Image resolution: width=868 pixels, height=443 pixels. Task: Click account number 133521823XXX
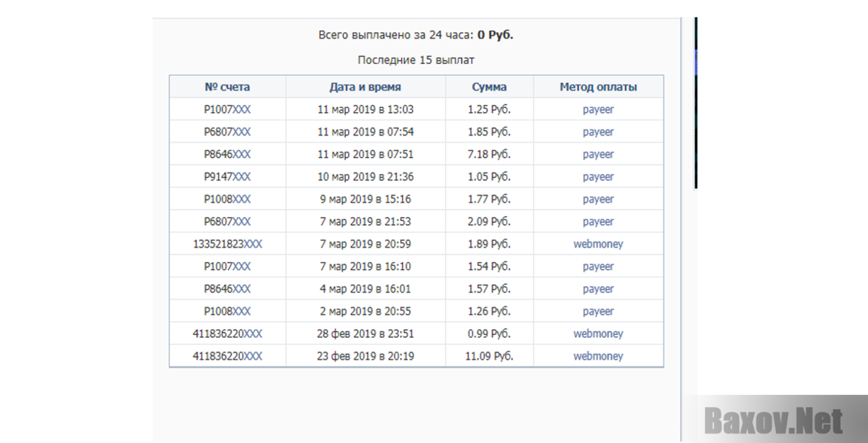(227, 244)
